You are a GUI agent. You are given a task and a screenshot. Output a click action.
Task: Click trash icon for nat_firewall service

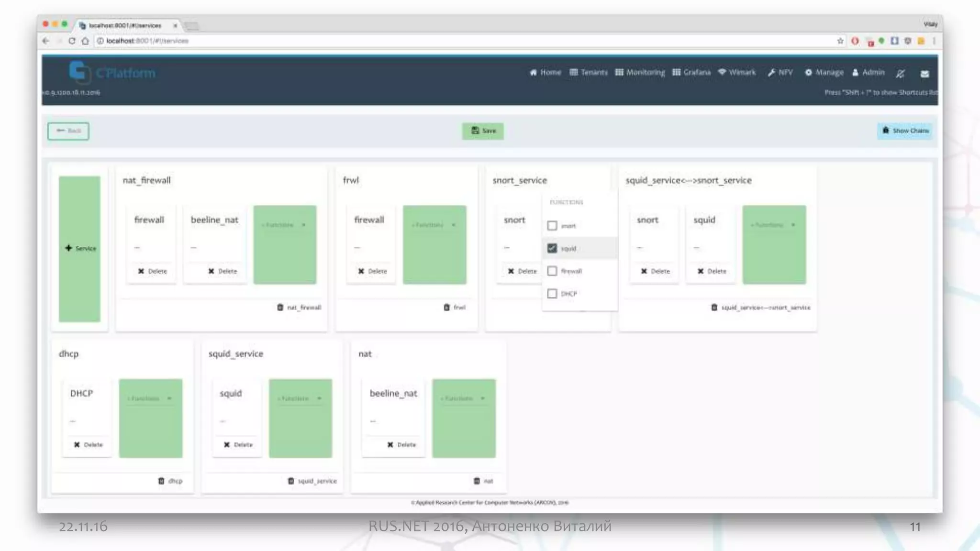pyautogui.click(x=280, y=307)
